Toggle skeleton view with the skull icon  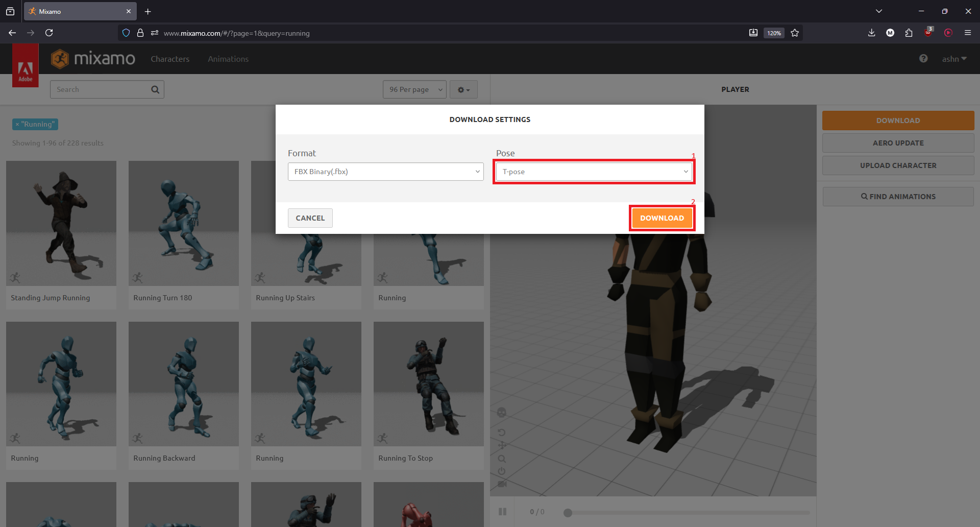pyautogui.click(x=502, y=412)
